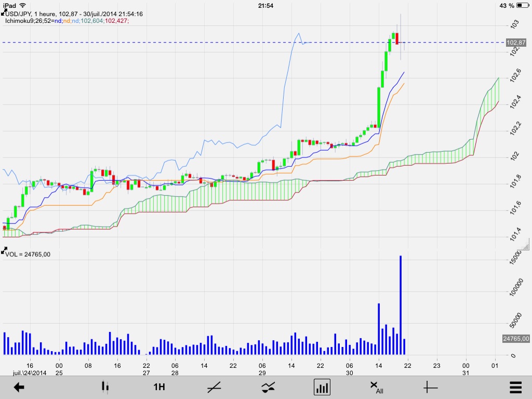Activate the crosshair cursor tool
The image size is (532, 399).
click(430, 387)
